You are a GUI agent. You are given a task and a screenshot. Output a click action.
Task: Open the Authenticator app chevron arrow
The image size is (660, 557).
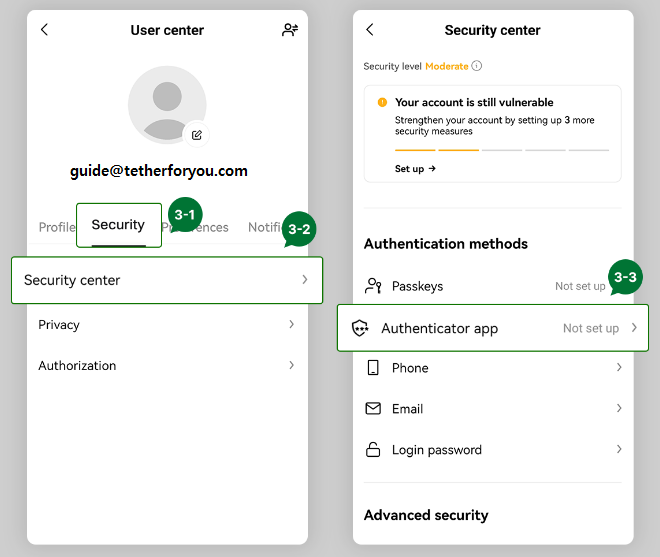(634, 328)
